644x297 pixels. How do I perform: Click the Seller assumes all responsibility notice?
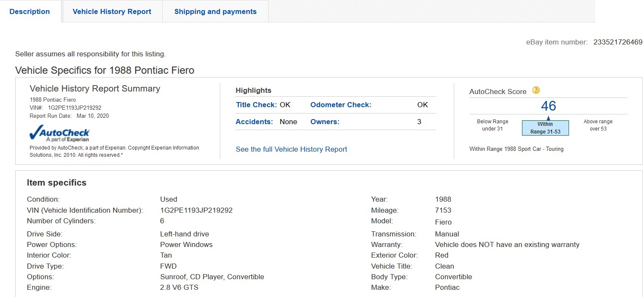pos(91,54)
